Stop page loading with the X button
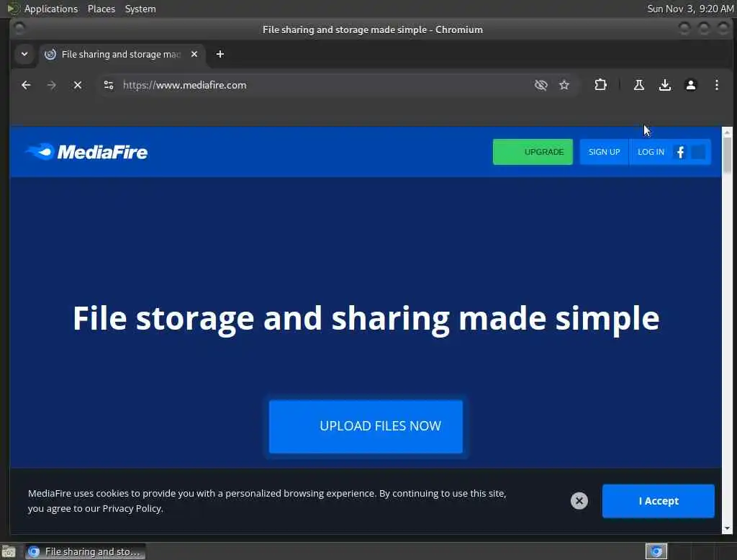737x560 pixels. click(78, 85)
